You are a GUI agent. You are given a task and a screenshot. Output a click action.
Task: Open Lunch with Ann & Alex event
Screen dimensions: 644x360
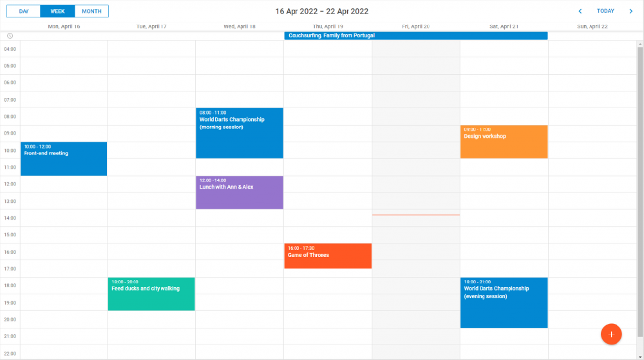pos(240,193)
